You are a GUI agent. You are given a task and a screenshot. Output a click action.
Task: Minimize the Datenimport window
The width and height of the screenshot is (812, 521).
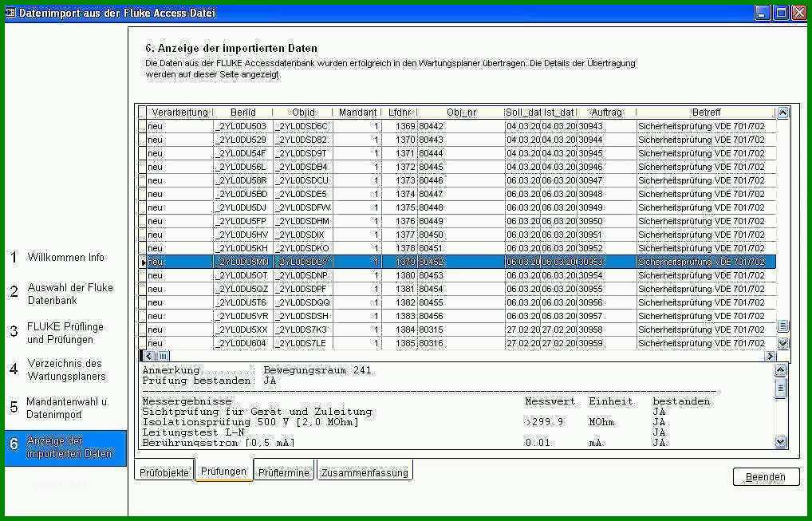point(761,13)
